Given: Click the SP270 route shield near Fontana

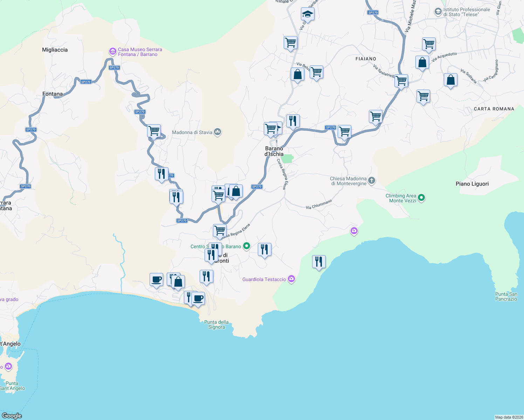Looking at the screenshot, I should coord(86,82).
